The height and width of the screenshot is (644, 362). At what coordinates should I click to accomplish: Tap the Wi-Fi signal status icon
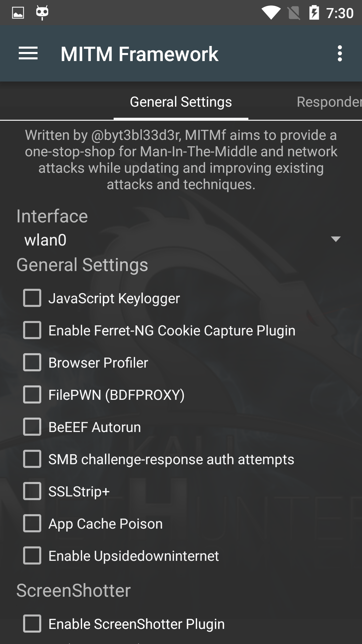271,13
